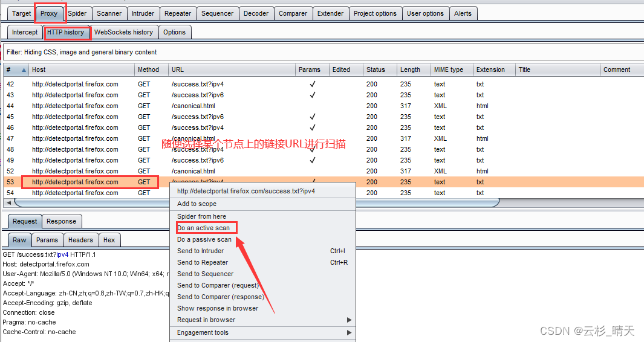Screen dimensions: 644x342
Task: Select history row number 45
Action: pos(324,117)
